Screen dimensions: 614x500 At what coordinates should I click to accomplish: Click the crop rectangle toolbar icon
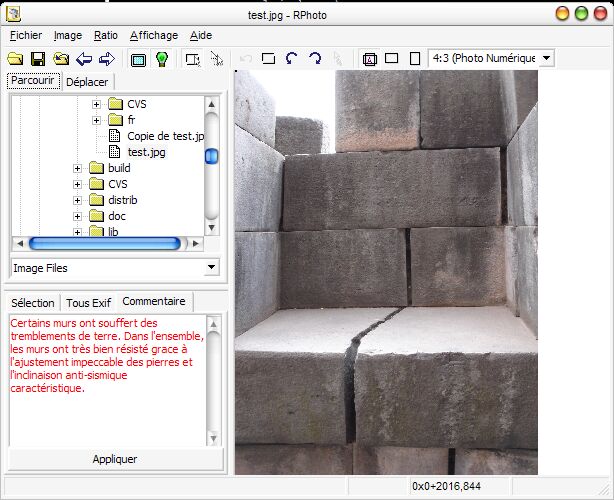268,59
